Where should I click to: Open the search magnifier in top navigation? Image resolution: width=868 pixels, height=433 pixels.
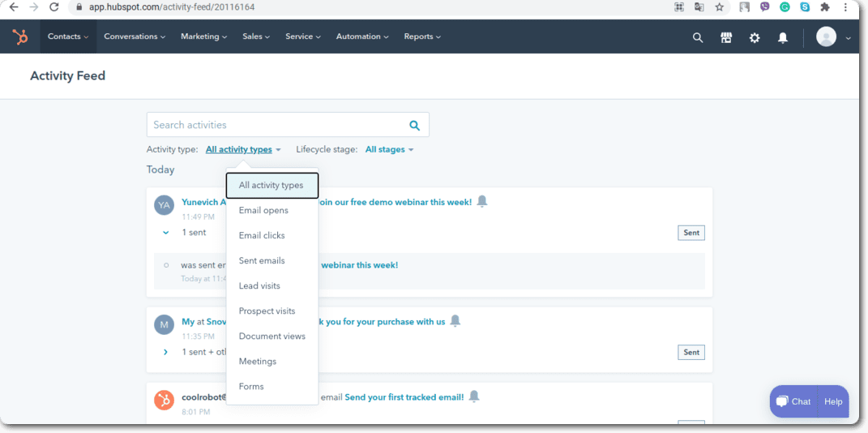click(697, 37)
